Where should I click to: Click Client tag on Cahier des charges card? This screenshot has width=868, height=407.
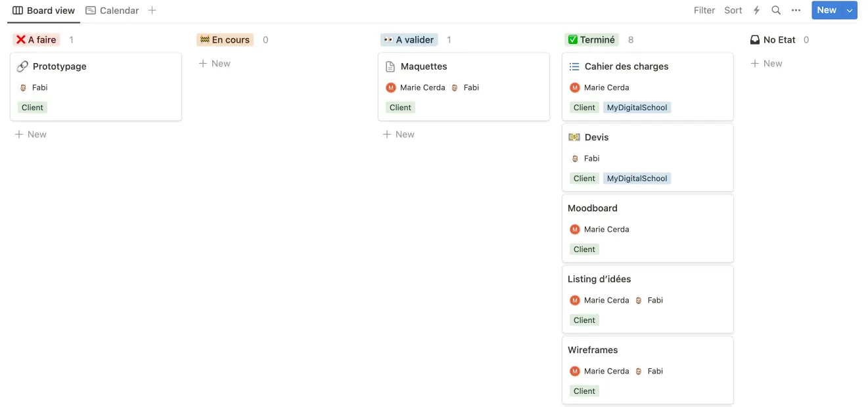pyautogui.click(x=584, y=108)
